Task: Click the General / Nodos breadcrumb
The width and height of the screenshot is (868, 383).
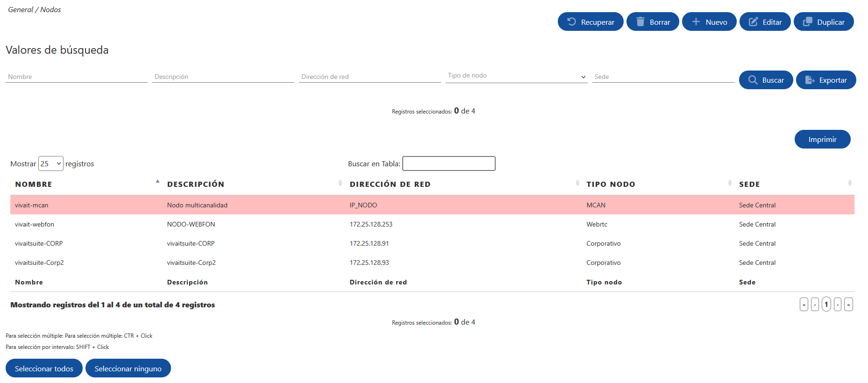Action: [x=34, y=9]
